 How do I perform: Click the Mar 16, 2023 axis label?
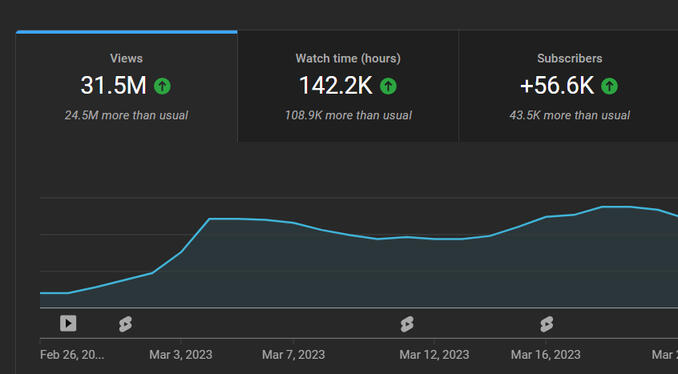click(546, 355)
